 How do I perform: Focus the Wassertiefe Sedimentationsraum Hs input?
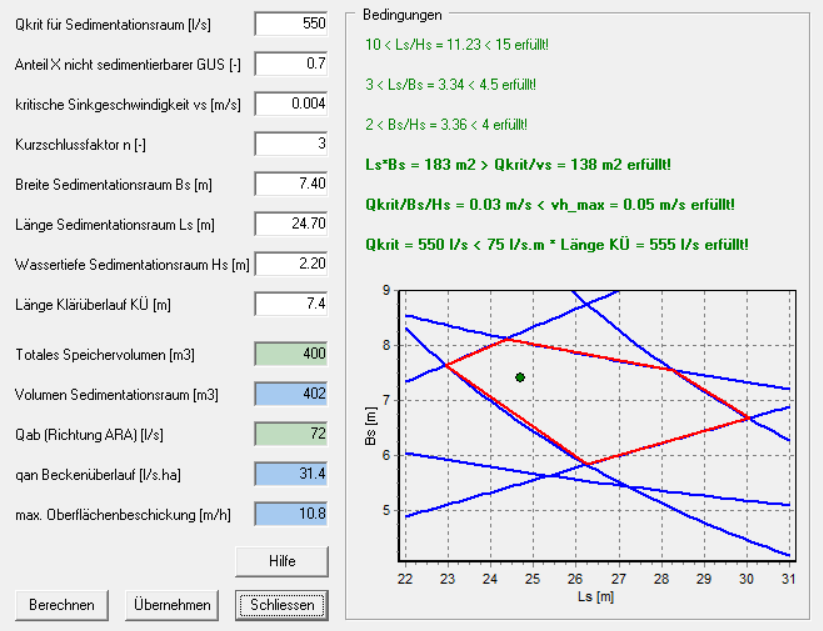(x=291, y=264)
